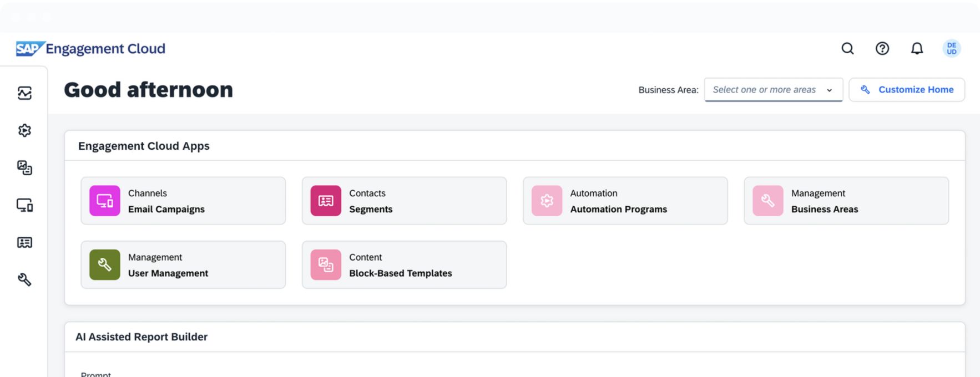980x377 pixels.
Task: Expand the Business Area dropdown
Action: point(765,90)
